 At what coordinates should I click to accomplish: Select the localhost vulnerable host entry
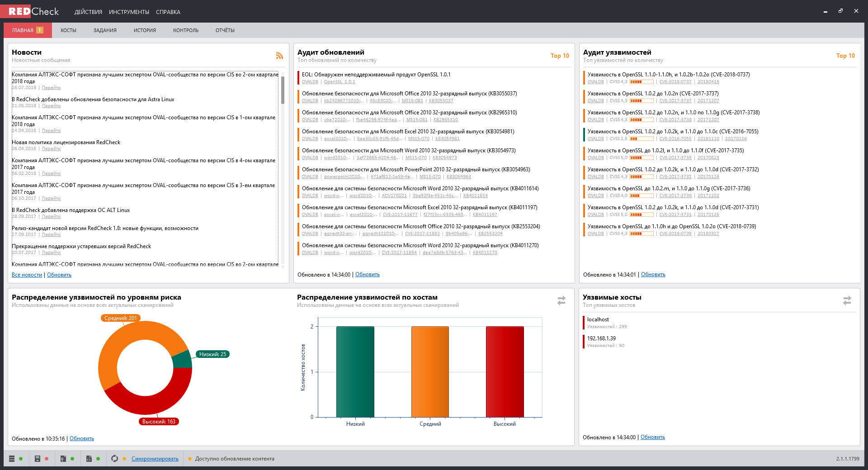720,323
